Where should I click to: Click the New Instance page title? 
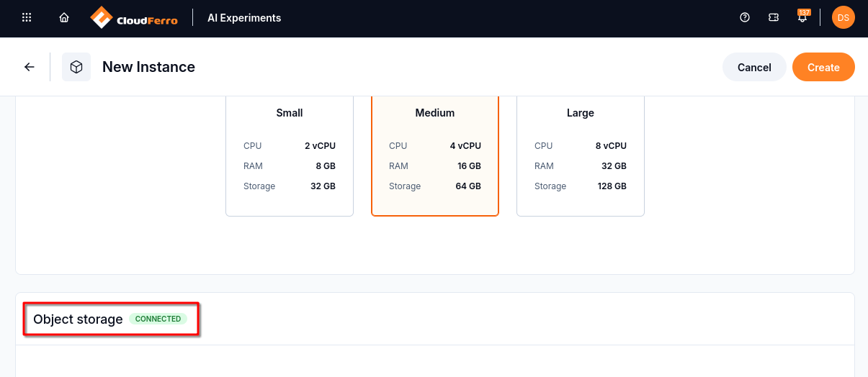pos(148,67)
